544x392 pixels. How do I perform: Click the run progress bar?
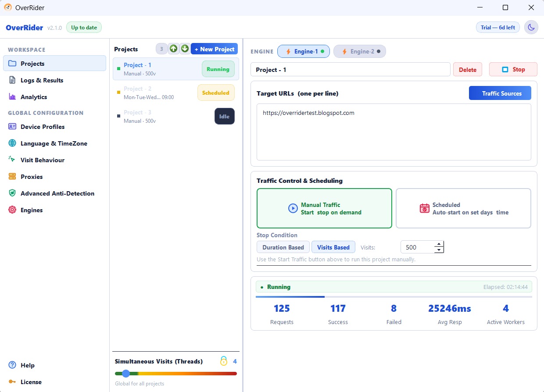pos(394,297)
